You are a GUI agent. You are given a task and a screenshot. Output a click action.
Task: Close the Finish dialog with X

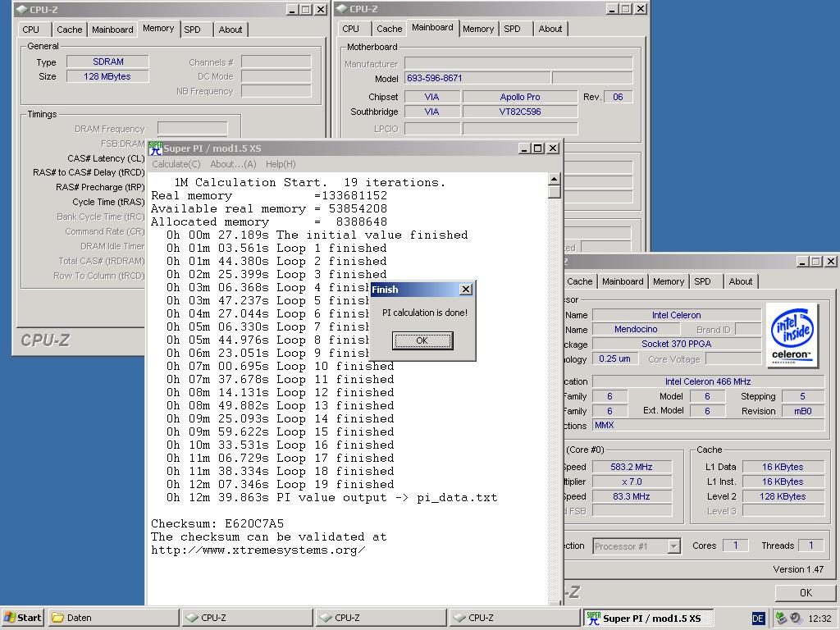coord(466,290)
